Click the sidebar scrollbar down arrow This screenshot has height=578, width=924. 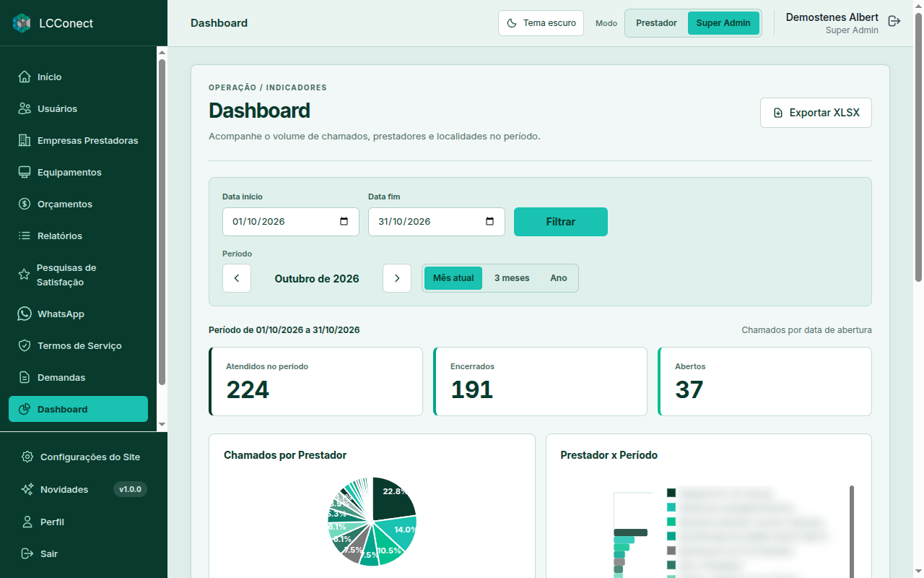coord(162,425)
